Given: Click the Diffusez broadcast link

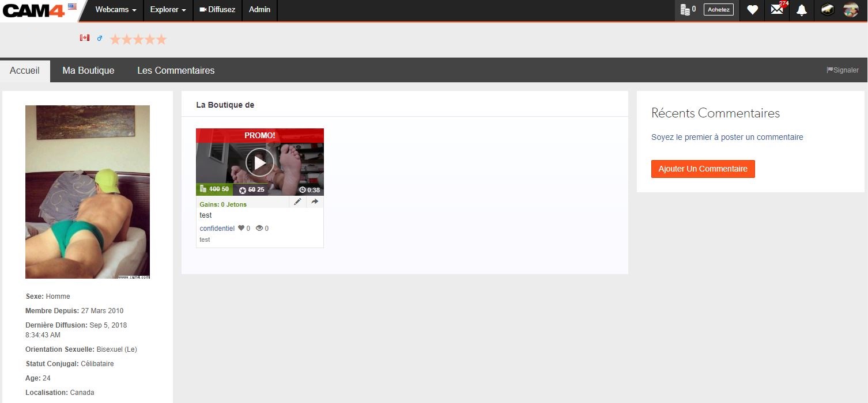Looking at the screenshot, I should pos(217,10).
